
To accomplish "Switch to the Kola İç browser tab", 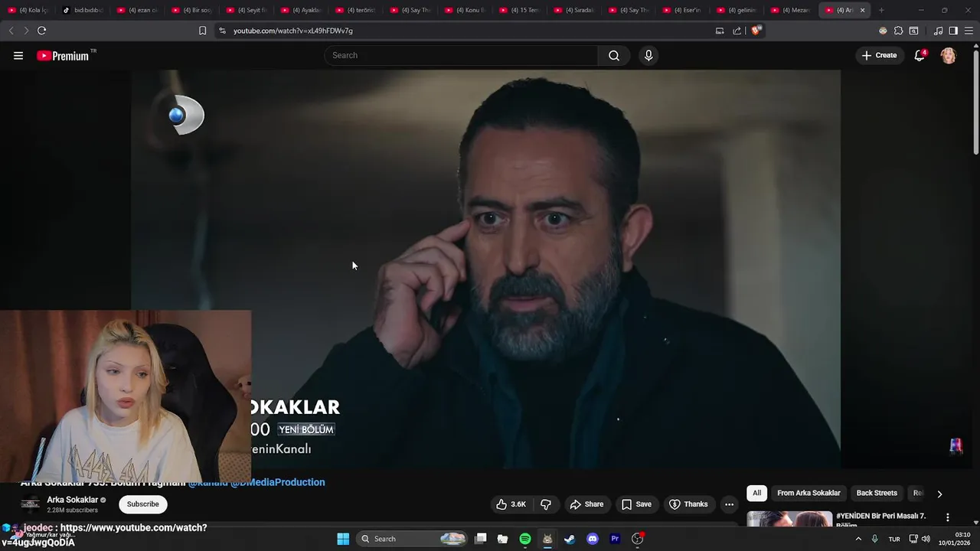I will pos(28,10).
